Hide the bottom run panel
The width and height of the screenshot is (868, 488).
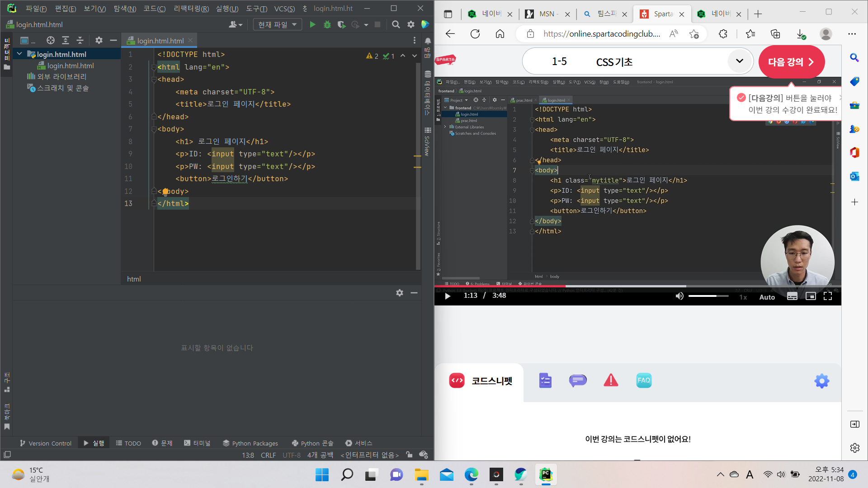pos(414,293)
